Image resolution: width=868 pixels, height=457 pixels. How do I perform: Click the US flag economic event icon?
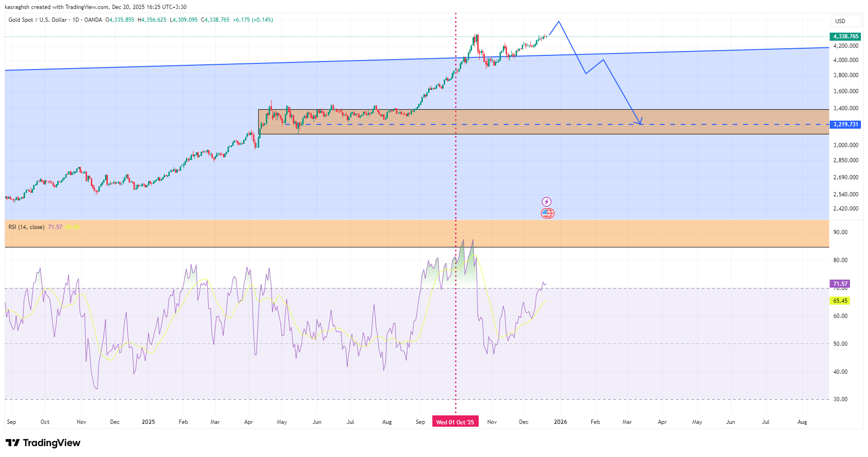[x=547, y=213]
